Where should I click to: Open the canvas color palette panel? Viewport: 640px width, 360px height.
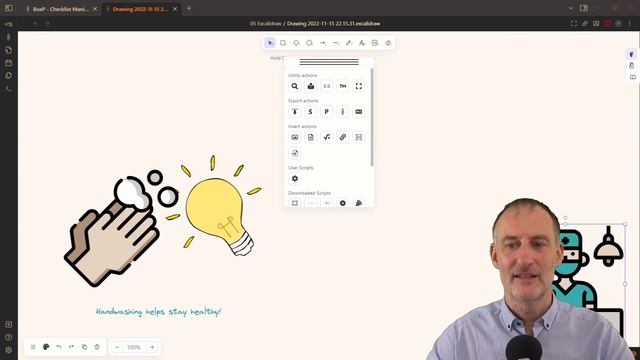[46, 347]
